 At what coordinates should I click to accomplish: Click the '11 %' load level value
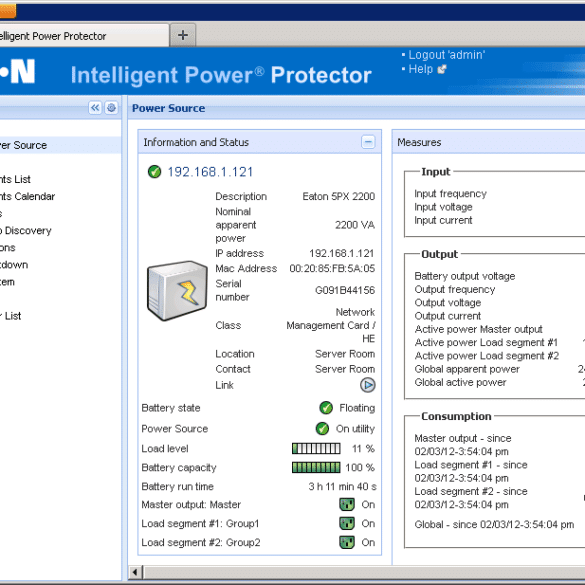(363, 448)
